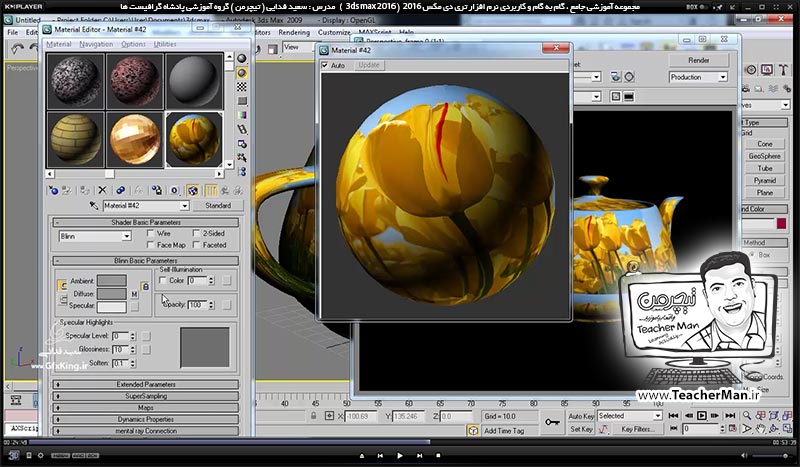Open the Production render dropdown
This screenshot has height=467, width=800.
coord(722,77)
